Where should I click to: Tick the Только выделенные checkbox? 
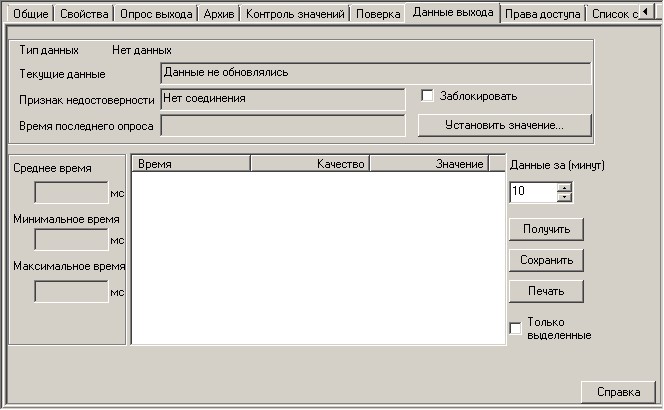[515, 328]
